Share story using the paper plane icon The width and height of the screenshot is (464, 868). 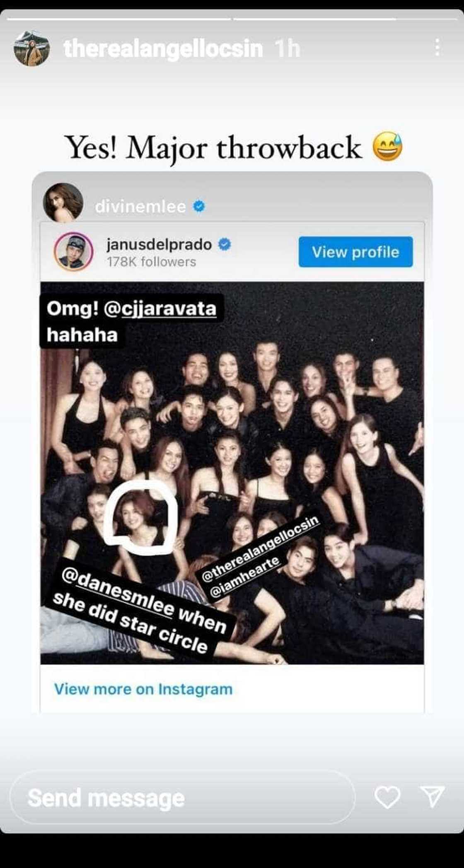432,796
